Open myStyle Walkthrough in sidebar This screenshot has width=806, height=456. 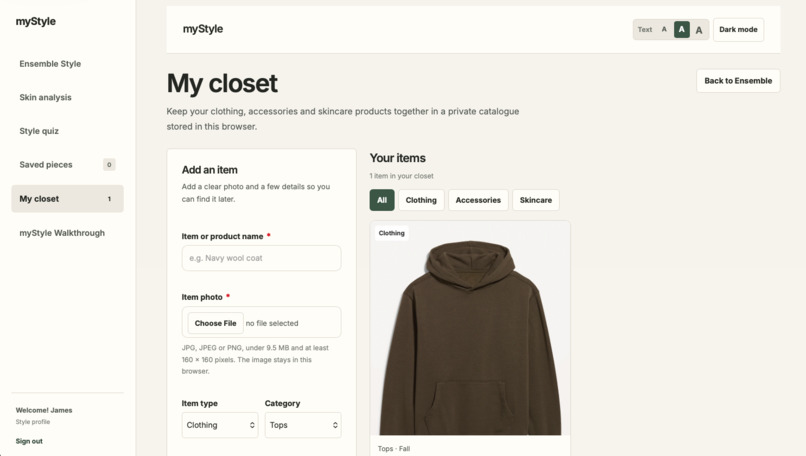tap(67, 233)
